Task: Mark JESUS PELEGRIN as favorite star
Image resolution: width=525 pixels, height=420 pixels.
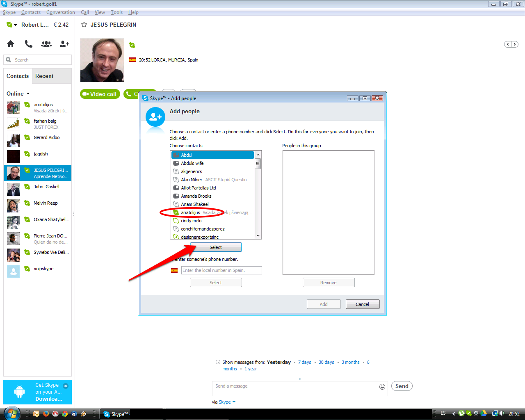Action: click(x=84, y=25)
